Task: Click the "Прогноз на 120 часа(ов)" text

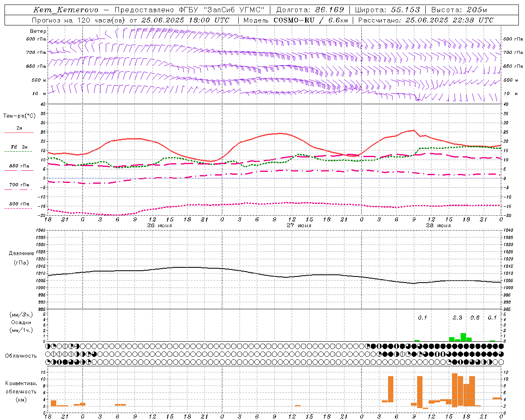Action: pos(79,20)
